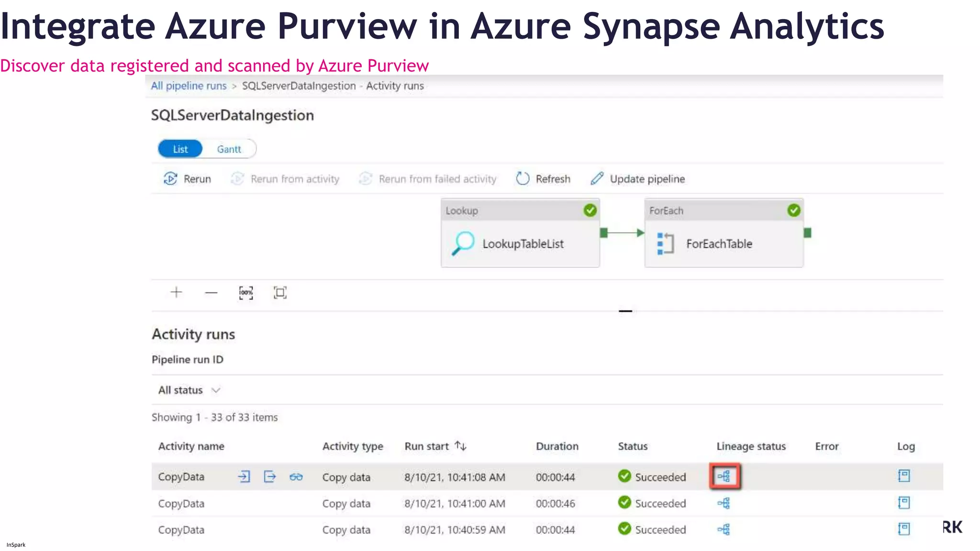Open log for the 10:40:59 AM run
Screen dimensions: 980x551
click(904, 529)
